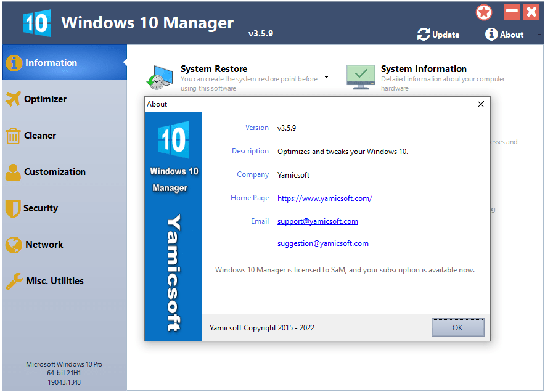The height and width of the screenshot is (392, 545).
Task: Click the vertical Yamicsoft banner text
Action: [x=173, y=273]
